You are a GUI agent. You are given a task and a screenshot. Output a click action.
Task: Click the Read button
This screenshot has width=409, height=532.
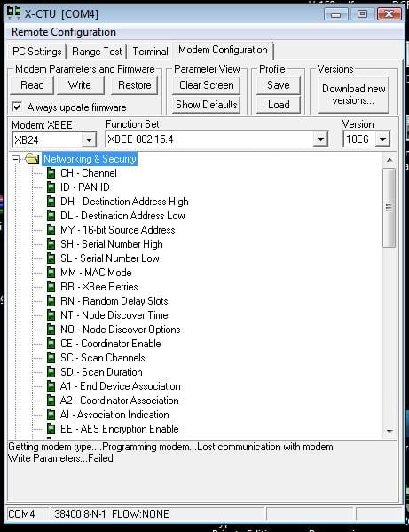coord(32,85)
